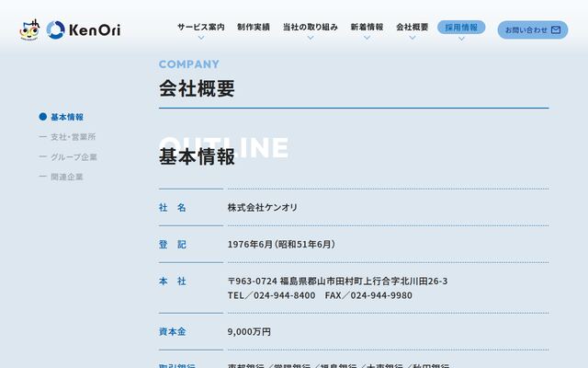The image size is (588, 368).
Task: Expand chevron under 採用情報
Action: [x=461, y=39]
